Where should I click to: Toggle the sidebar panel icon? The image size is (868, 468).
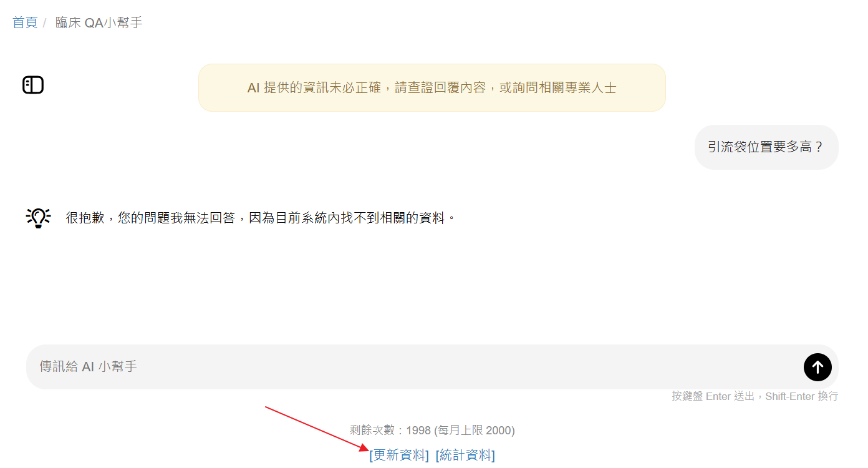point(33,85)
